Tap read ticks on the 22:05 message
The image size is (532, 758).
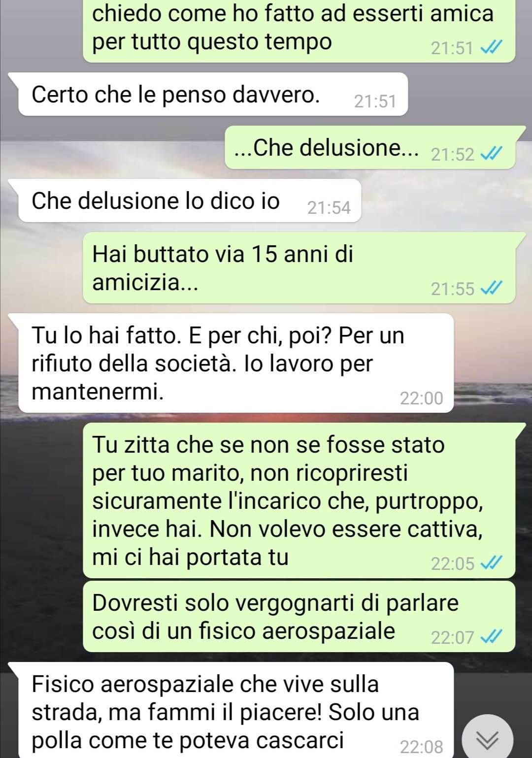point(491,563)
